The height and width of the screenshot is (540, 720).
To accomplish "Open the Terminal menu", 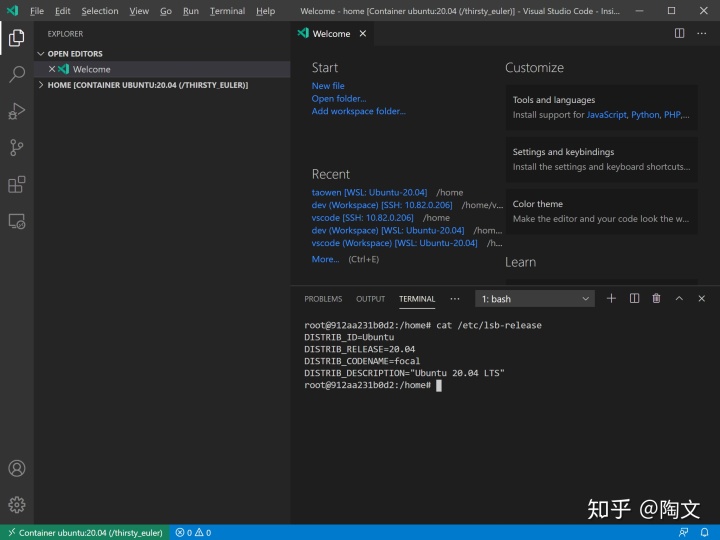I will click(227, 11).
